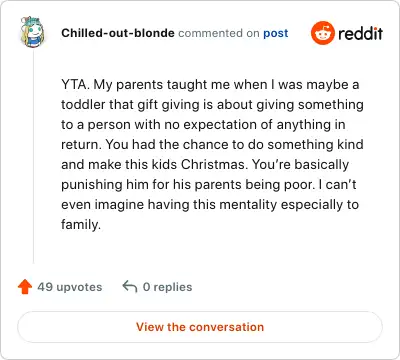This screenshot has height=360, width=400.
Task: Click the reply arrow icon
Action: pyautogui.click(x=130, y=286)
